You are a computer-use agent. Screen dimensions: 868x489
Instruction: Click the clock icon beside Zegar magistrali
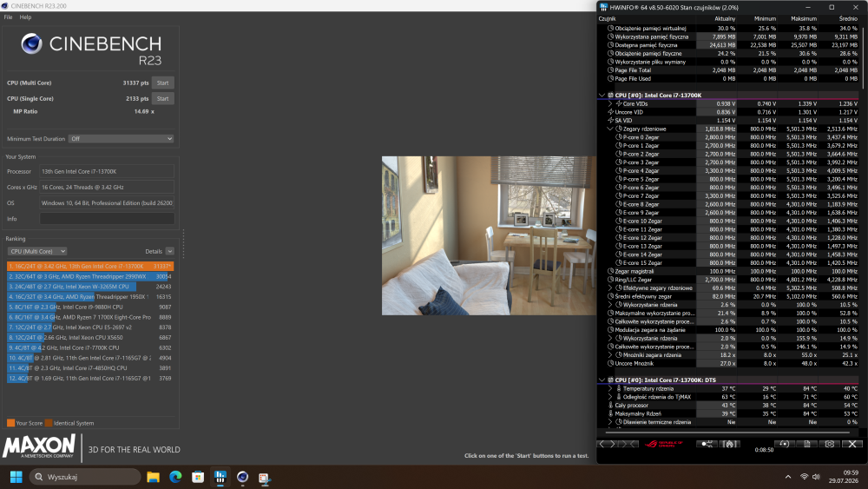(611, 271)
